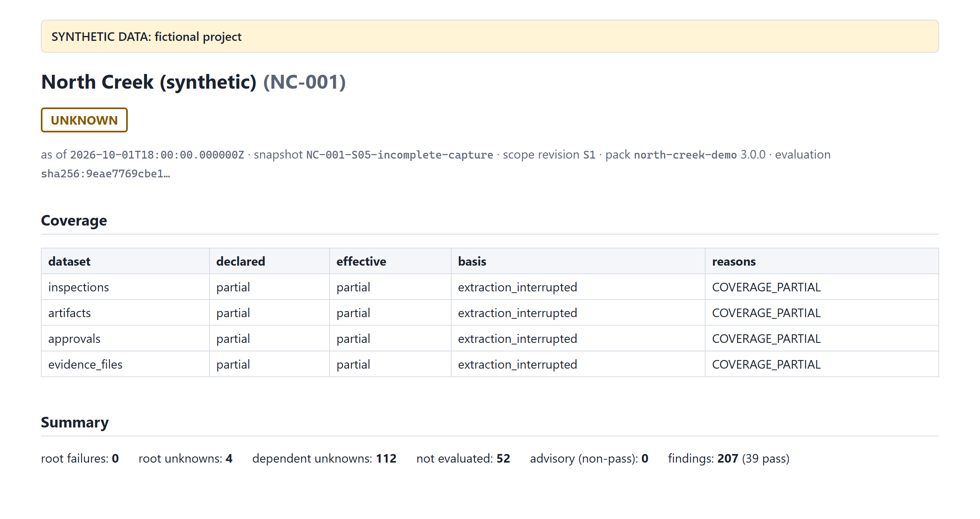
Task: Click extraction_interrupted in approvals row
Action: coord(578,338)
